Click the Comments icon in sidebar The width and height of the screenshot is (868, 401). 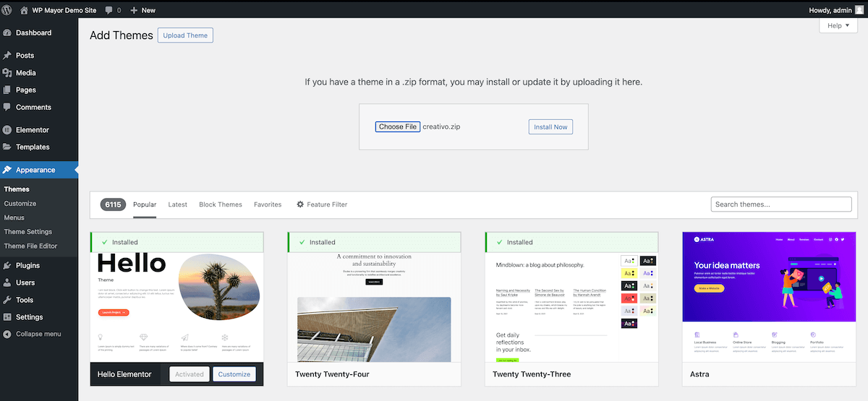coord(7,108)
